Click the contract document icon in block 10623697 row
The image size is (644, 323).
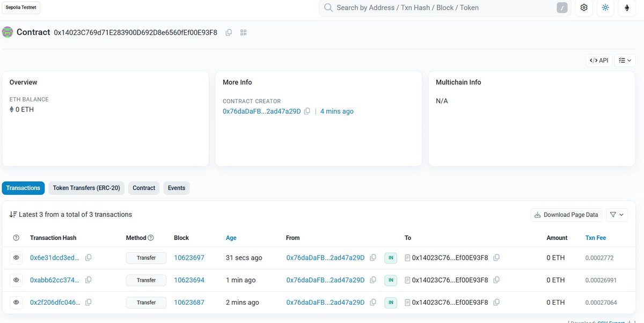point(407,258)
